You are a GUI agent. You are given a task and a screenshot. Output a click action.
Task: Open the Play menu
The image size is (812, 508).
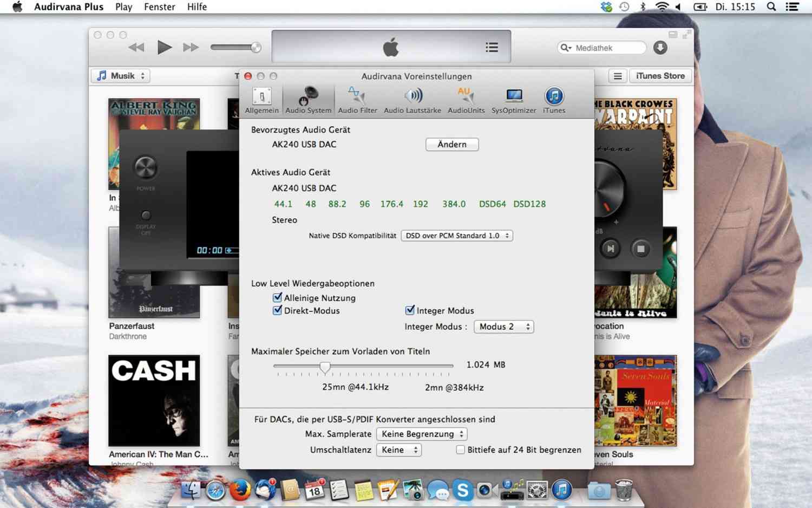coord(123,7)
